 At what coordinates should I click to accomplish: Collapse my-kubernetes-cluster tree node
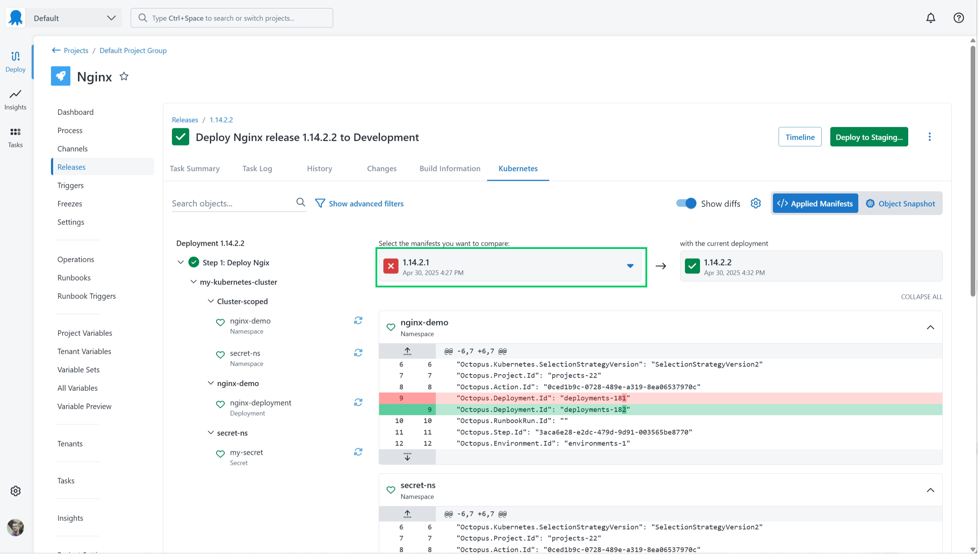193,282
